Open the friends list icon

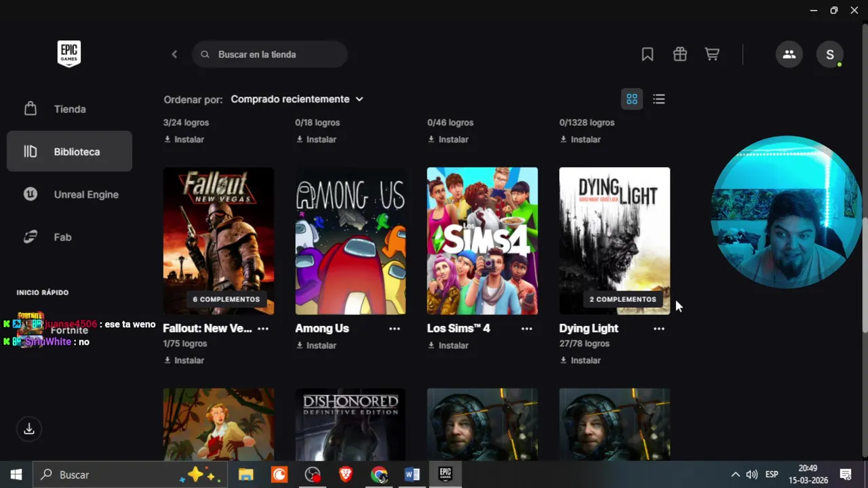pos(789,54)
